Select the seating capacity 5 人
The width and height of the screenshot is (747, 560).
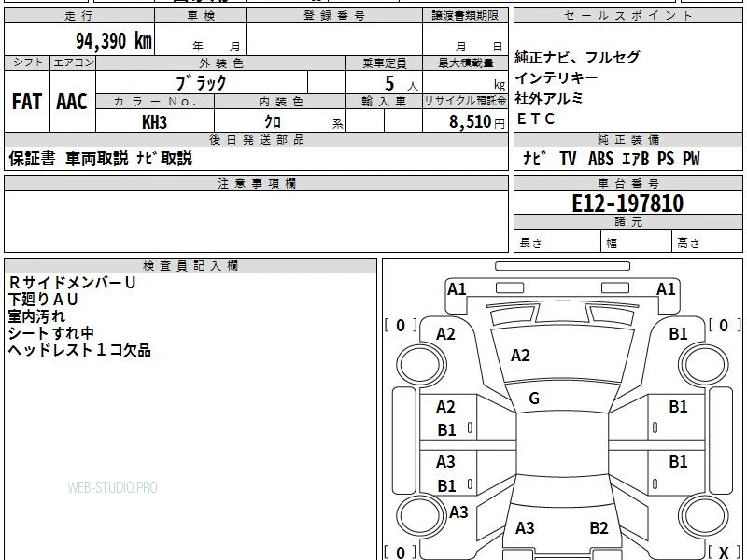(x=402, y=84)
